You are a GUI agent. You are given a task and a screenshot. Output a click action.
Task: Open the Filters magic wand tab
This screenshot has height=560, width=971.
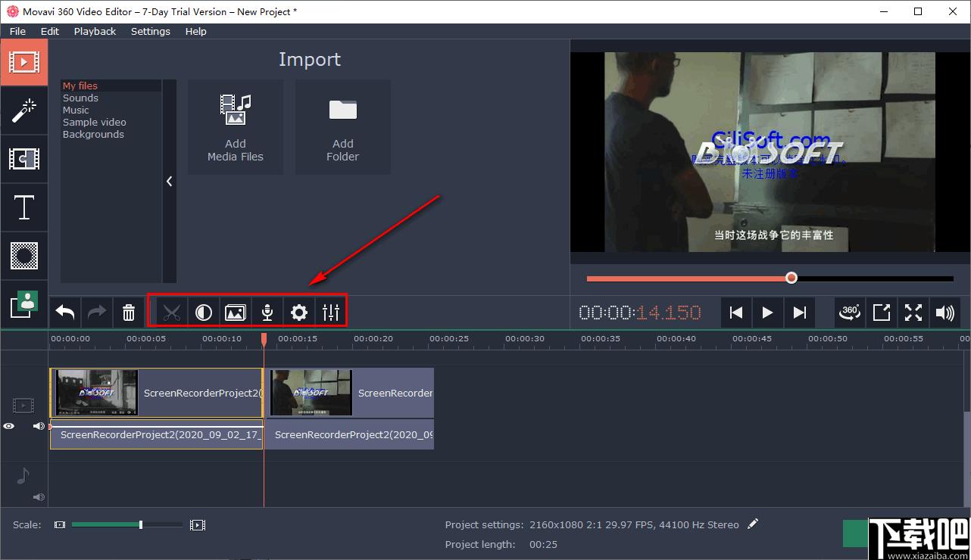[x=23, y=110]
